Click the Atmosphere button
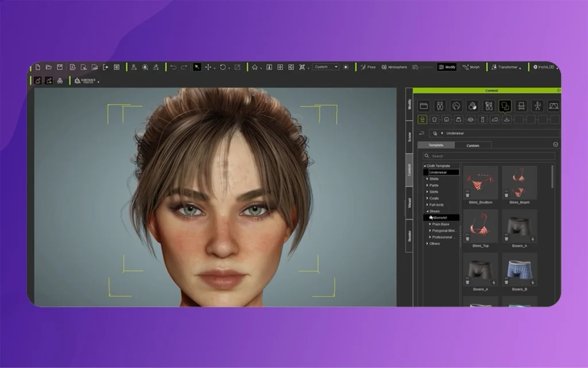Screen dimensions: 588x368 (x=394, y=67)
